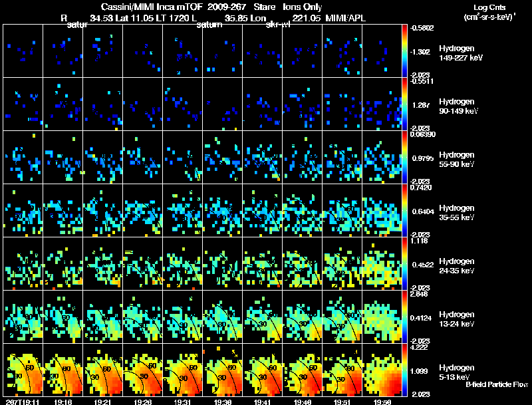Open the Hydrogen 13-24 keV panel at 19:56
This screenshot has width=532, height=405.
(382, 317)
